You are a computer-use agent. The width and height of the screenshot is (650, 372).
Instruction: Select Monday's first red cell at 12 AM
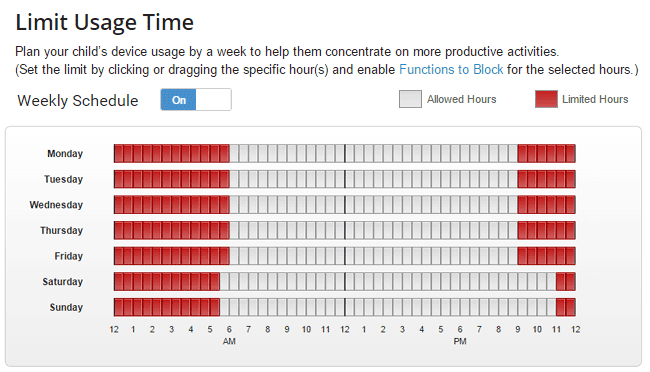[x=119, y=153]
